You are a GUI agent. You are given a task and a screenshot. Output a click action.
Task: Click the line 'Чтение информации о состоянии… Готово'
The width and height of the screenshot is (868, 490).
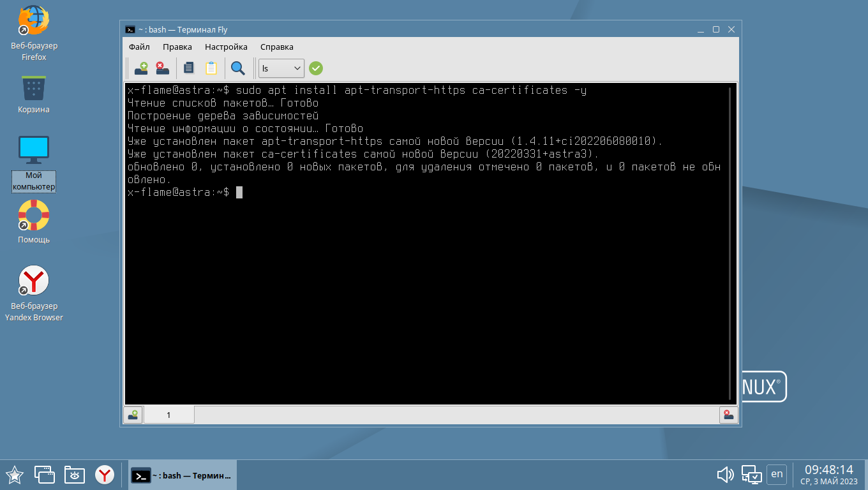245,128
